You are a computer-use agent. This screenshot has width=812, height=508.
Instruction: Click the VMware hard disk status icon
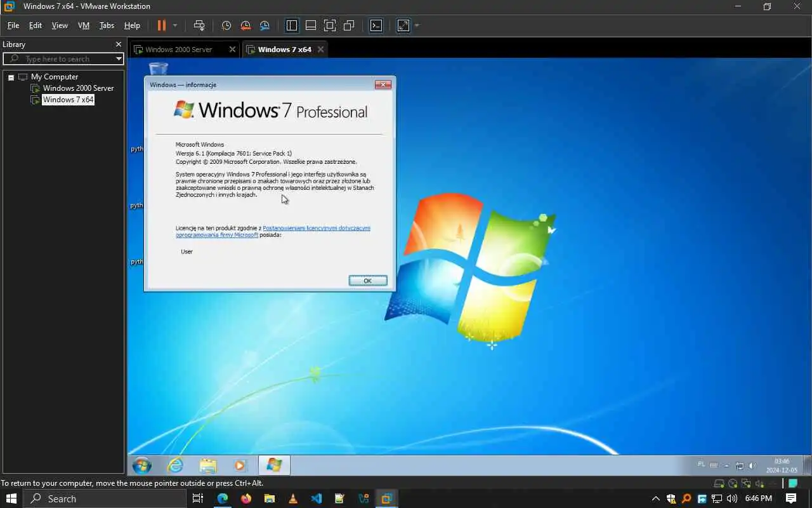pyautogui.click(x=719, y=483)
